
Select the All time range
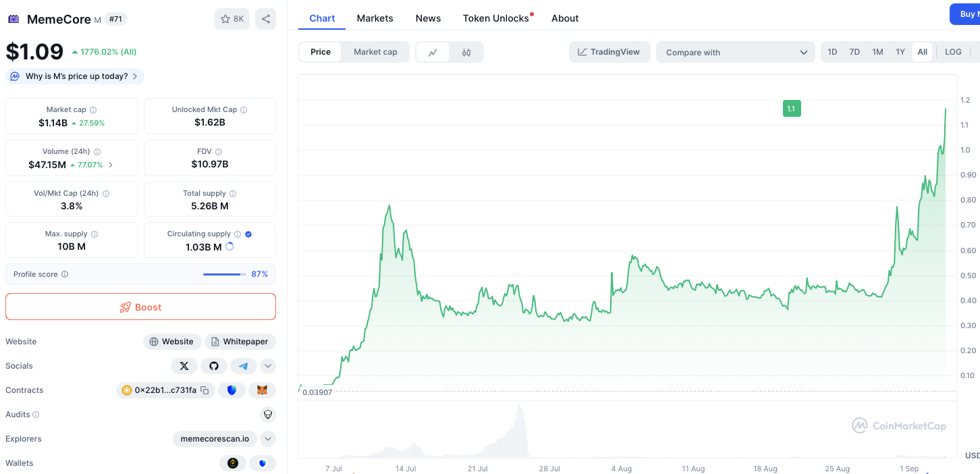point(923,52)
